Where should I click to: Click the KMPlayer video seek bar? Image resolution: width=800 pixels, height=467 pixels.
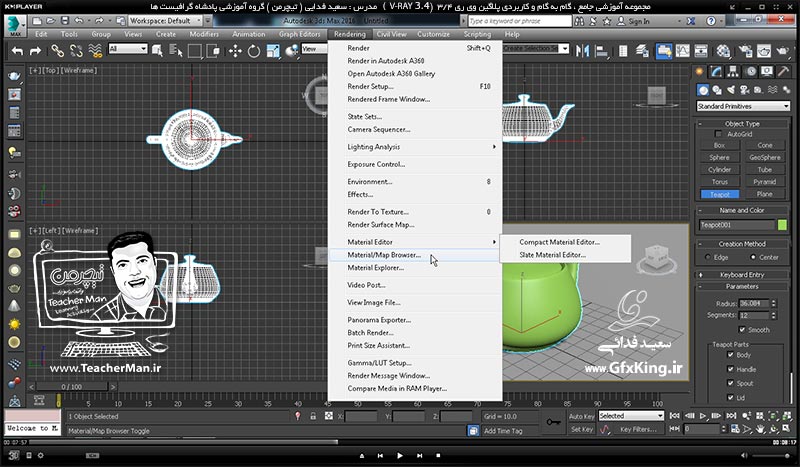click(399, 442)
